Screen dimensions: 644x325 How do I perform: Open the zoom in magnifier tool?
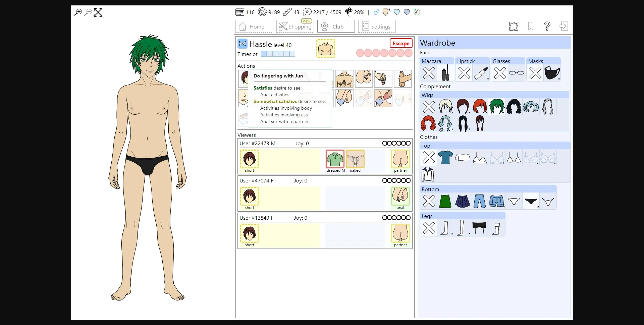tap(77, 12)
